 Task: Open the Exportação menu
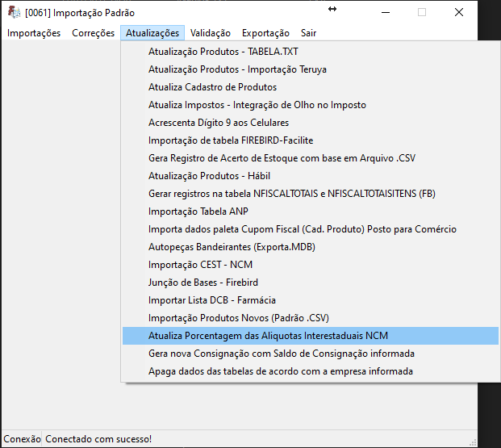(x=265, y=33)
